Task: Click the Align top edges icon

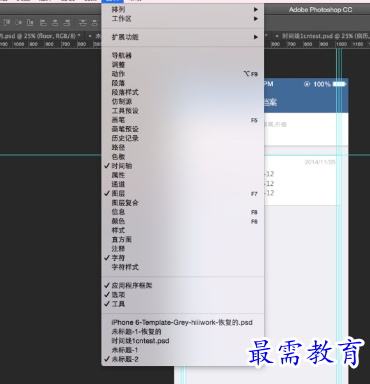Action: coord(7,23)
